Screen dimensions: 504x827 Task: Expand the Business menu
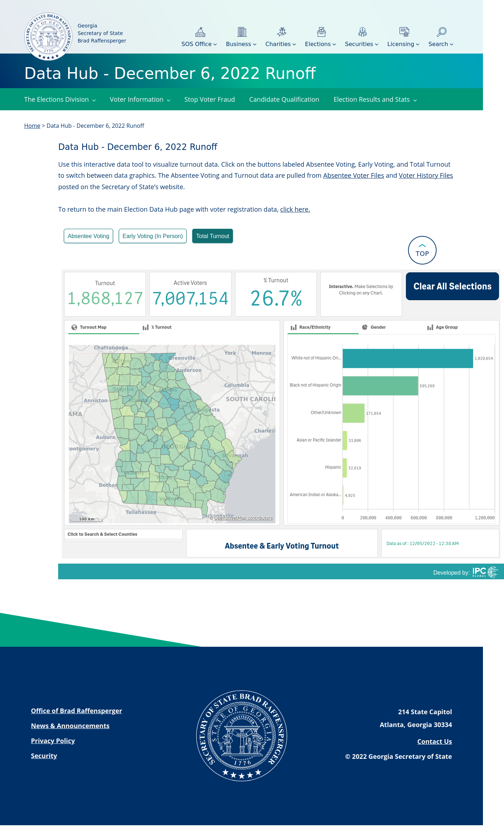point(241,44)
